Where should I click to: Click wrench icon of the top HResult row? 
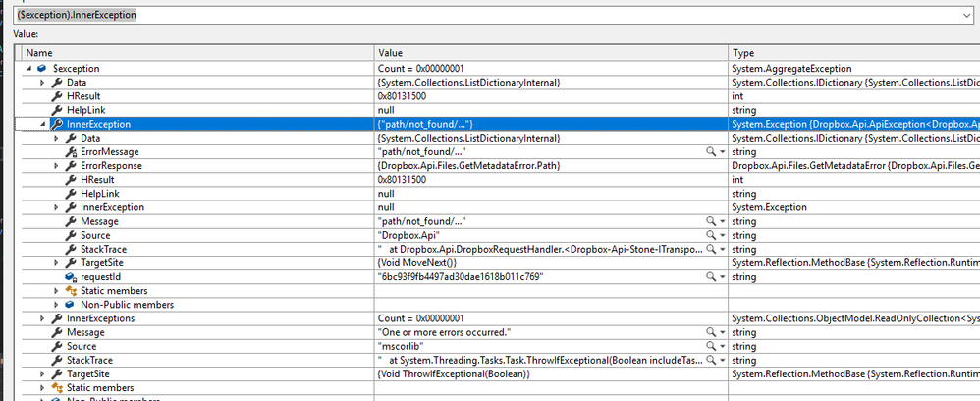point(56,96)
